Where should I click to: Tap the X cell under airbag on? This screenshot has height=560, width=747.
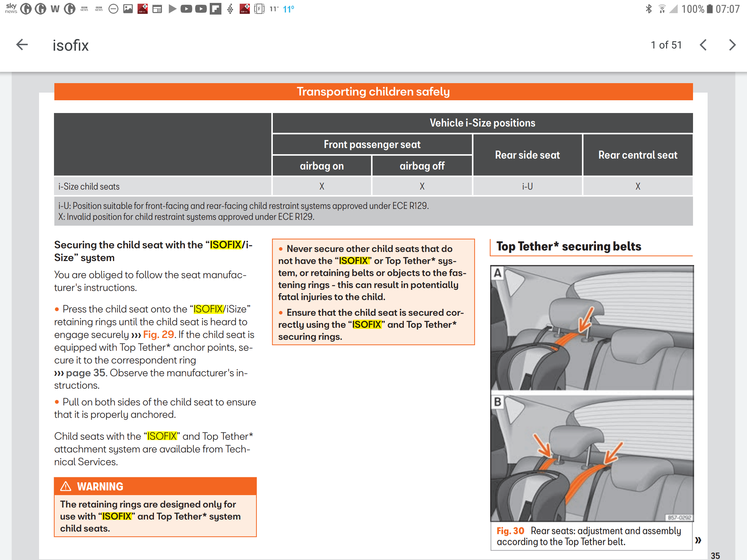(x=322, y=186)
